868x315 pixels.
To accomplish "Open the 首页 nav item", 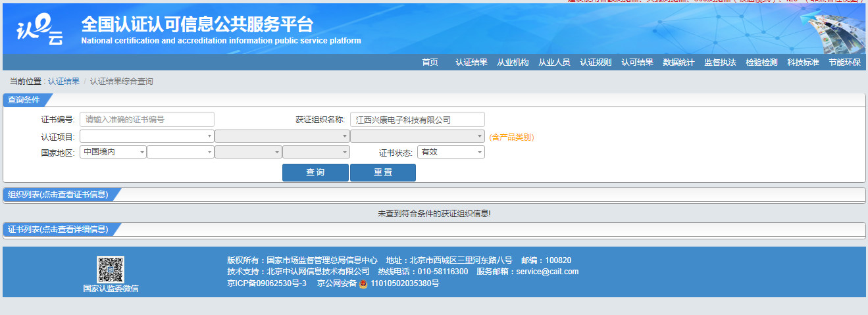I will [430, 62].
